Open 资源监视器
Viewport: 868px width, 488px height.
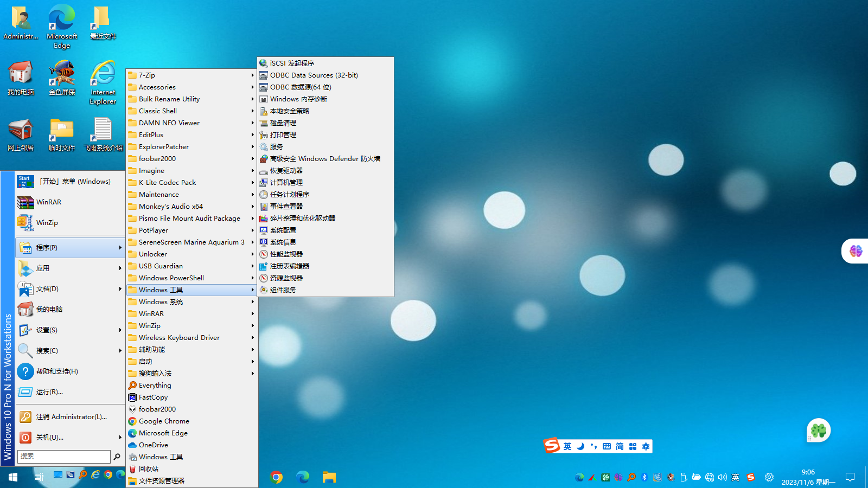point(325,278)
